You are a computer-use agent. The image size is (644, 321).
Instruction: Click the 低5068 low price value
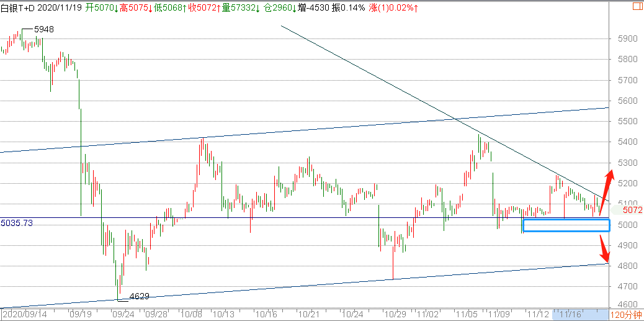point(169,7)
